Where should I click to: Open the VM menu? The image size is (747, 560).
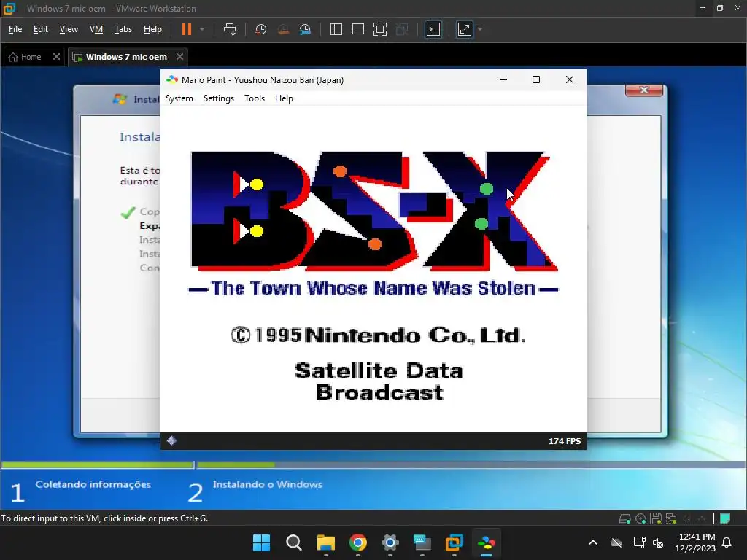coord(96,29)
